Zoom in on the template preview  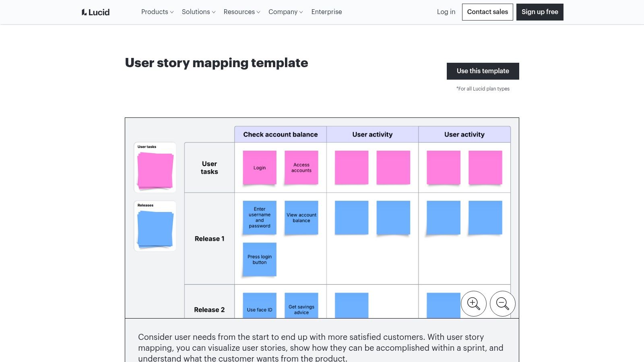[473, 304]
